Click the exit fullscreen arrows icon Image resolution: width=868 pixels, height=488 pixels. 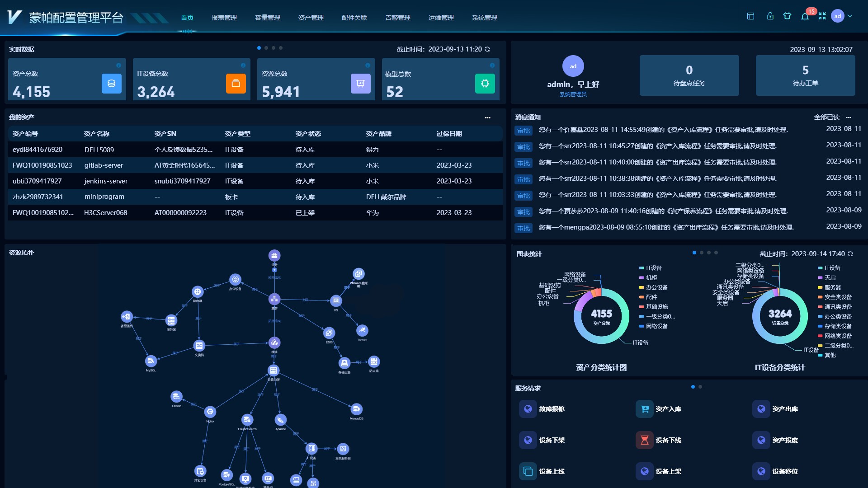(822, 16)
